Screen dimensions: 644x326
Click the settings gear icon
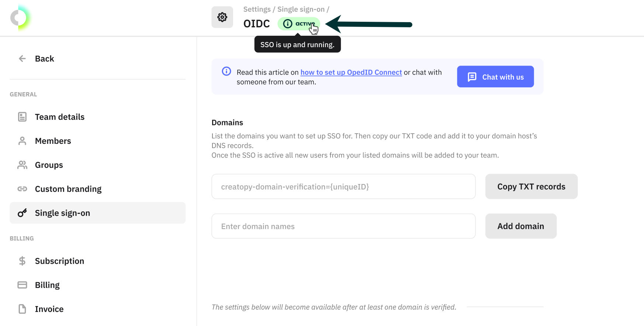[x=222, y=17]
